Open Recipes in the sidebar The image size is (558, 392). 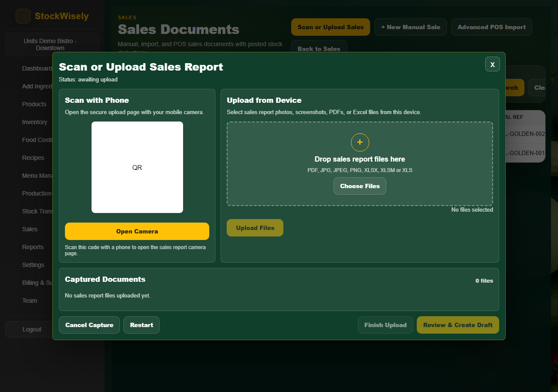coord(33,158)
